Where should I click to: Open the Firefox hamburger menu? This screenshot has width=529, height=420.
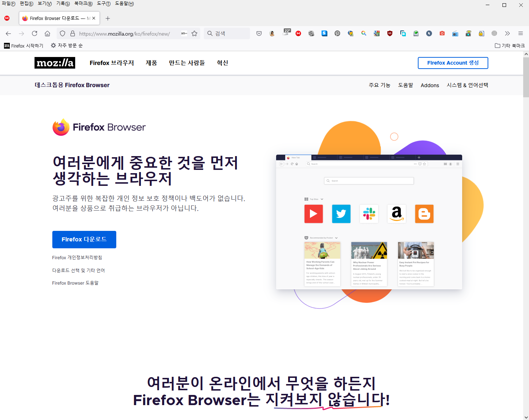tap(521, 33)
